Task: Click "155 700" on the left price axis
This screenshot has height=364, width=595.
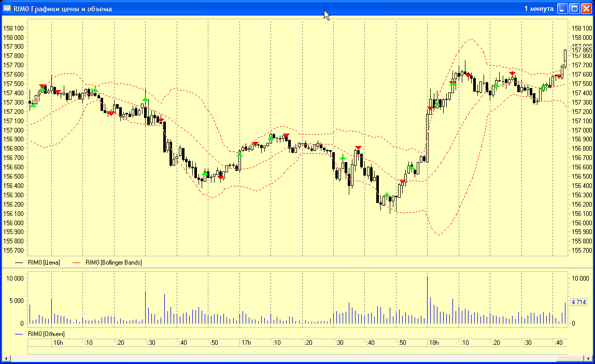Action: (x=13, y=251)
